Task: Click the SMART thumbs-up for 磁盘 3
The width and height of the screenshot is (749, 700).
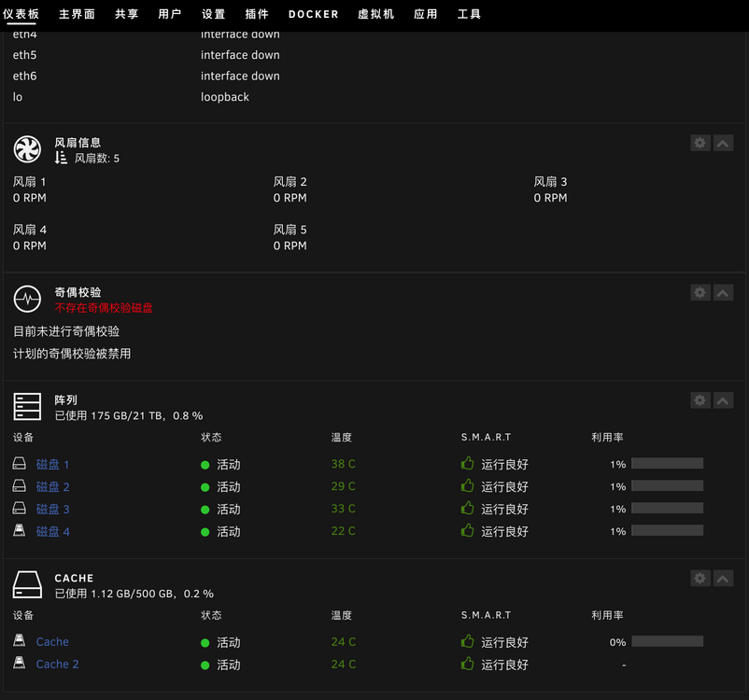Action: point(467,508)
